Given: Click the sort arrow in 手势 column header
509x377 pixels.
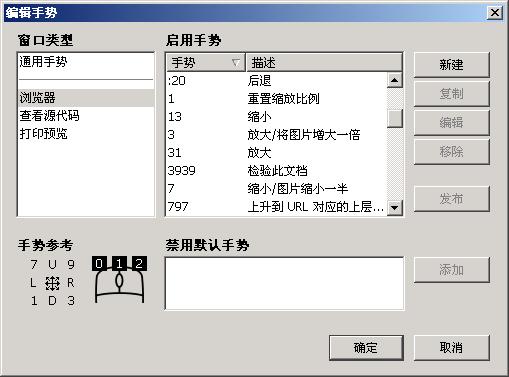Looking at the screenshot, I should [236, 62].
